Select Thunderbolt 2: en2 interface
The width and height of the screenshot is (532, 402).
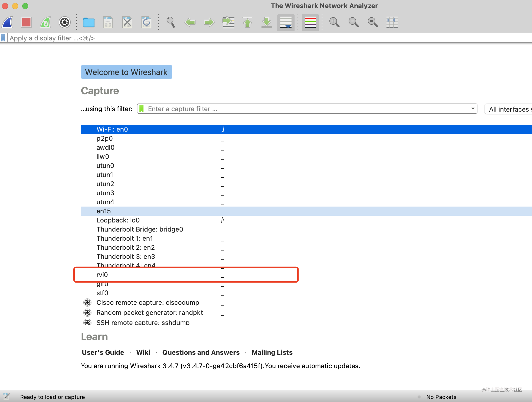coord(306,247)
